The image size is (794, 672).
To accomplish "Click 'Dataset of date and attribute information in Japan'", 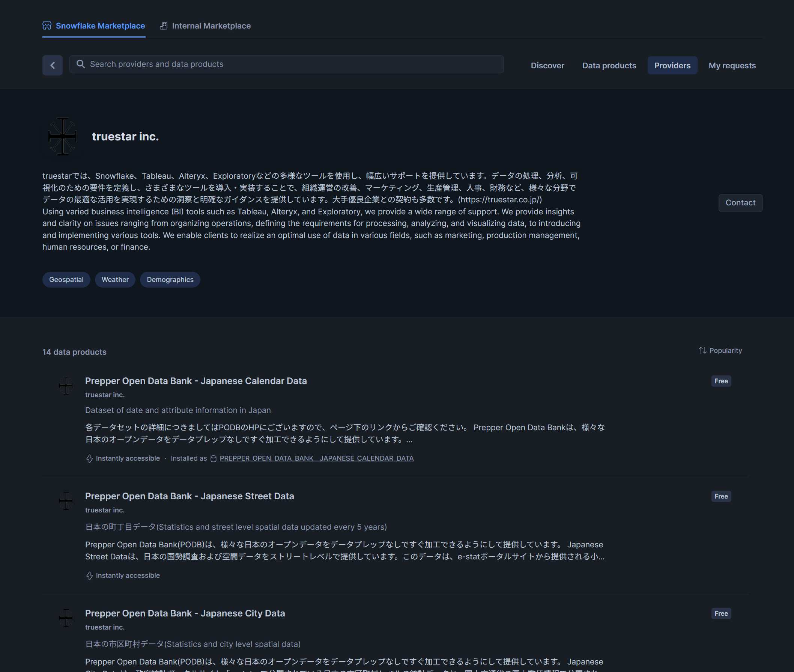I will point(178,410).
